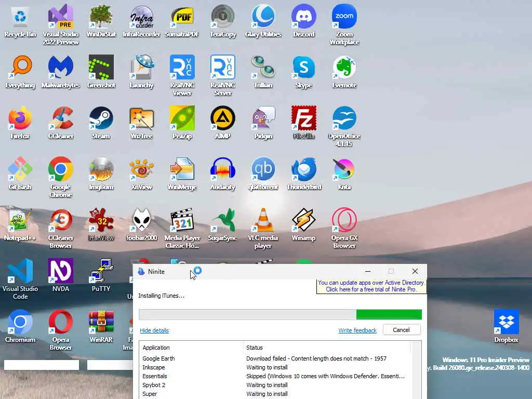Select the WizTree desktop icon

click(141, 123)
